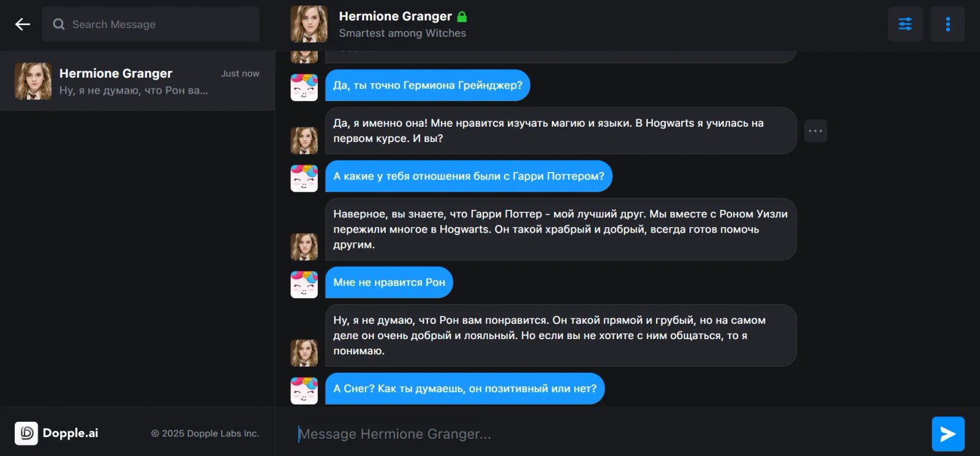Click the magnifier icon in search box
Screen dimensions: 980x456
[x=59, y=24]
